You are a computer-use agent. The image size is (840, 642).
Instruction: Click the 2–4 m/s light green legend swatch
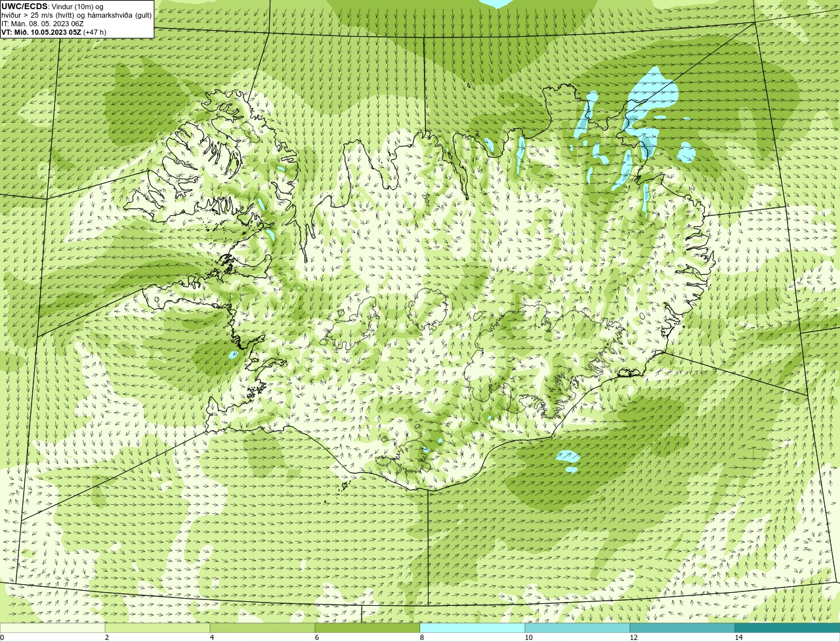click(x=157, y=628)
